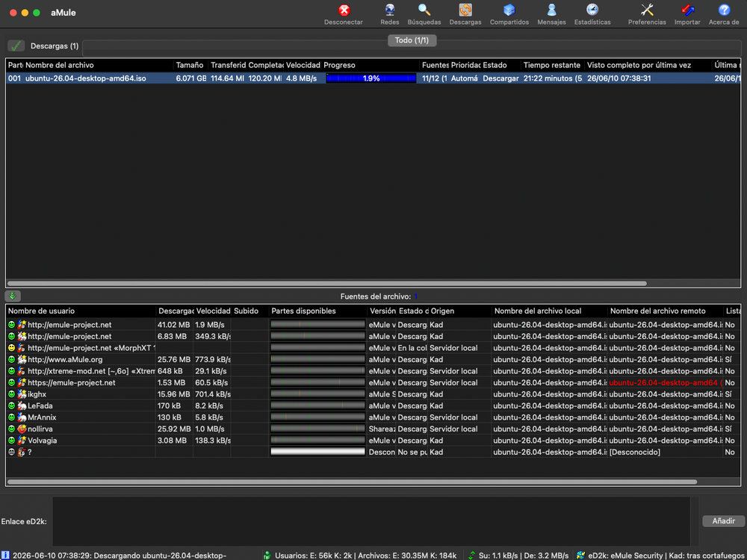Click the Shareaza client icon for nollirva
Screen dimensions: 747x560
22,429
